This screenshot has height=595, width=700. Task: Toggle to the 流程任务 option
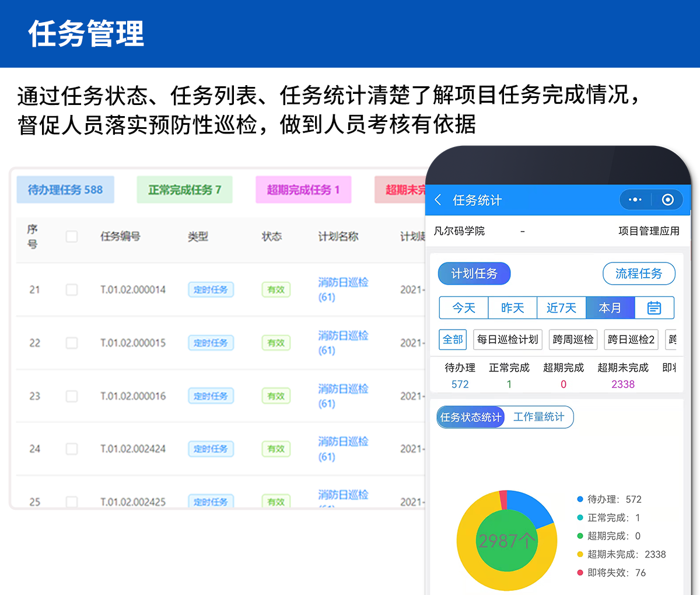(639, 274)
